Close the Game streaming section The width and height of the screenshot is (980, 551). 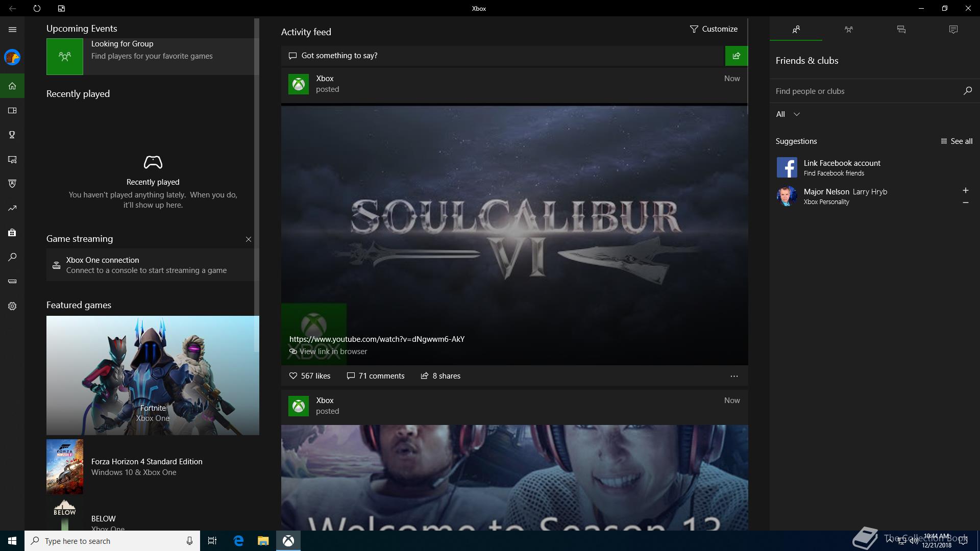249,239
